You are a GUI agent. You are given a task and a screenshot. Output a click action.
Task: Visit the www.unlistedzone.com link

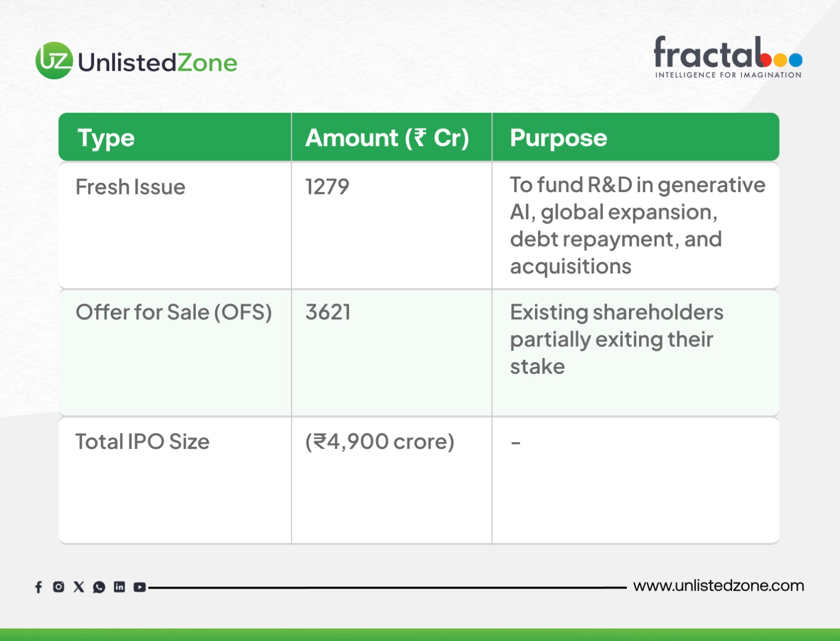pos(718,585)
